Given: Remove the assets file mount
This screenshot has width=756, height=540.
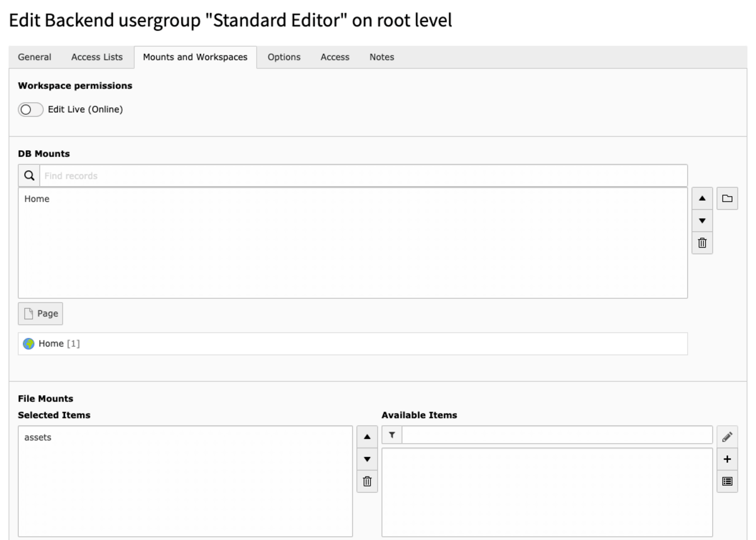Looking at the screenshot, I should pos(367,481).
